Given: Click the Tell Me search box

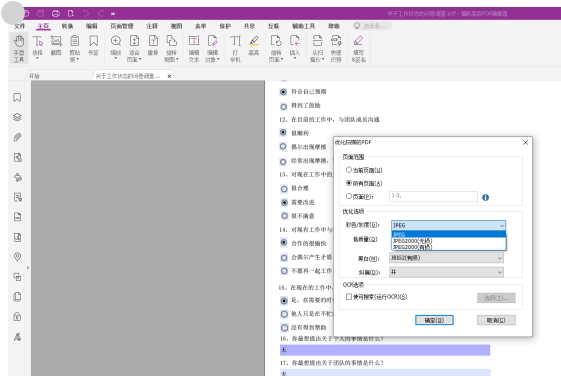Looking at the screenshot, I should (372, 26).
